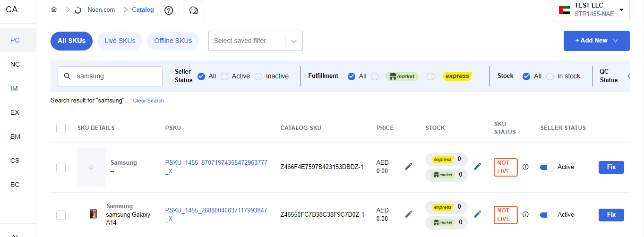The height and width of the screenshot is (237, 644).
Task: Edit stock pencil for Z466F4E7597B423153DBDZ-1
Action: [x=478, y=166]
